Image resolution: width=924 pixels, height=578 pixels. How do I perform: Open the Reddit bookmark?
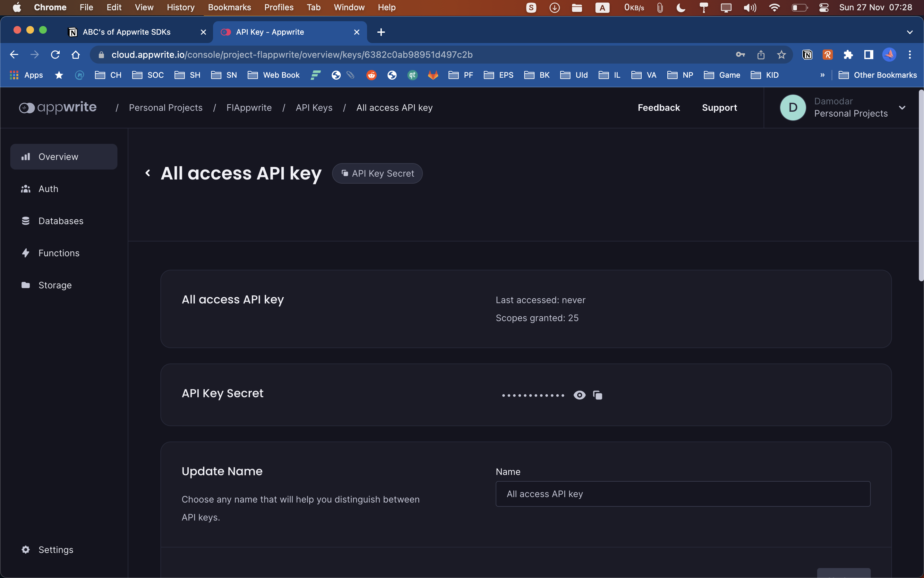[x=371, y=75]
